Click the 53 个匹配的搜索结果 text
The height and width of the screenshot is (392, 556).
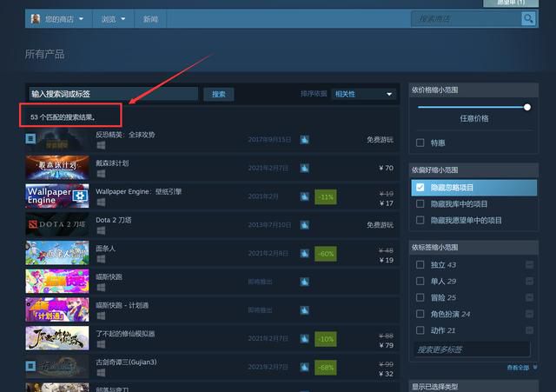click(x=63, y=117)
